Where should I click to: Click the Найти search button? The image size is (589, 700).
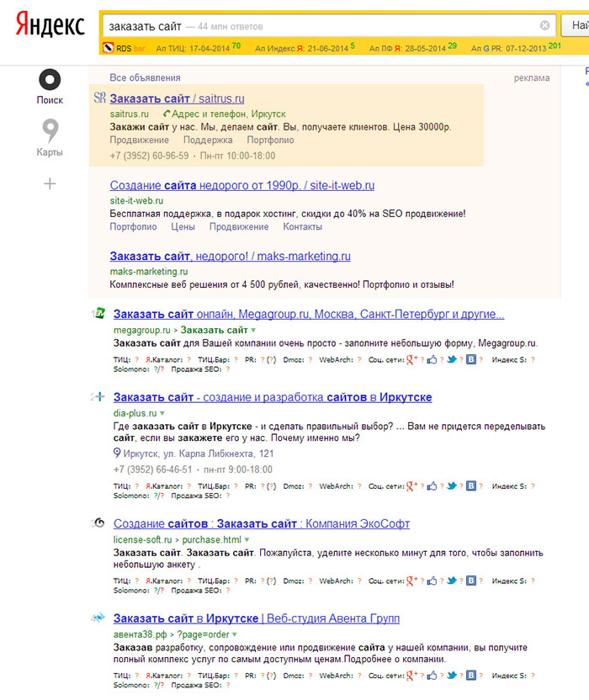576,25
